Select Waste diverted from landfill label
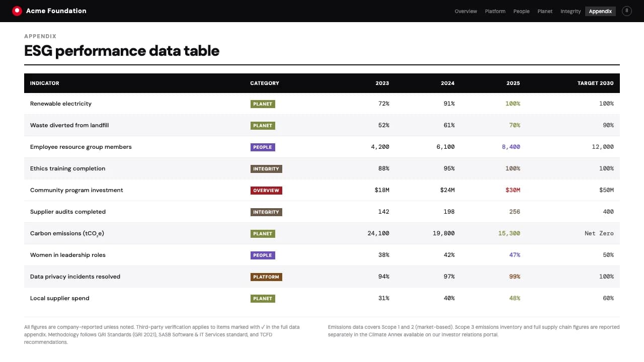 click(69, 125)
